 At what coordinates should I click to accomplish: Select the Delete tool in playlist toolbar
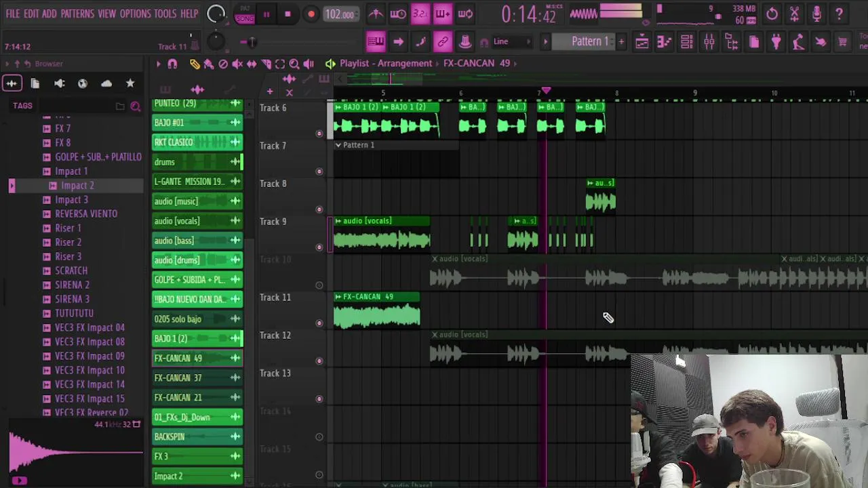[x=223, y=64]
